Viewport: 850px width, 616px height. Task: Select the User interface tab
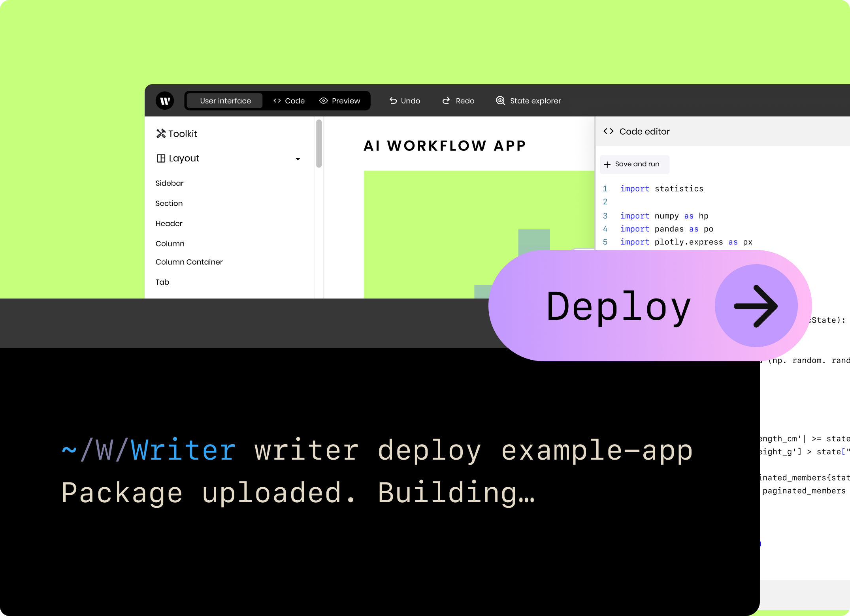224,101
